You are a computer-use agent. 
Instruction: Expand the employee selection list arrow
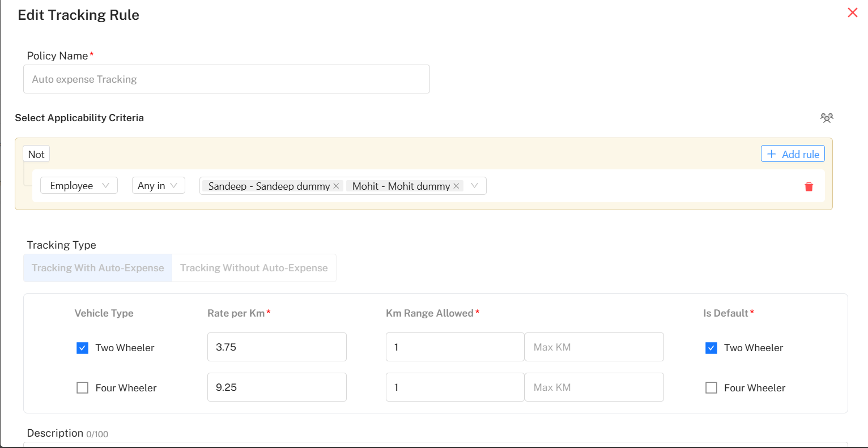point(474,186)
